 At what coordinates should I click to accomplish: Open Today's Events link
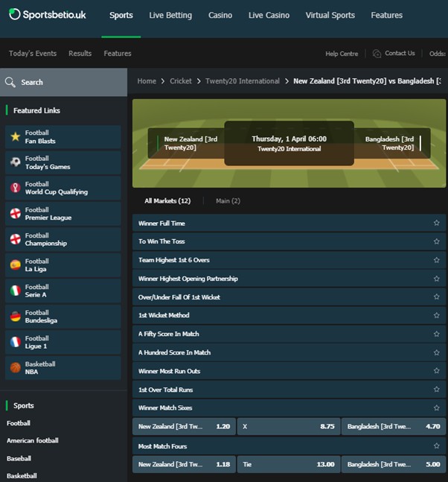point(33,54)
